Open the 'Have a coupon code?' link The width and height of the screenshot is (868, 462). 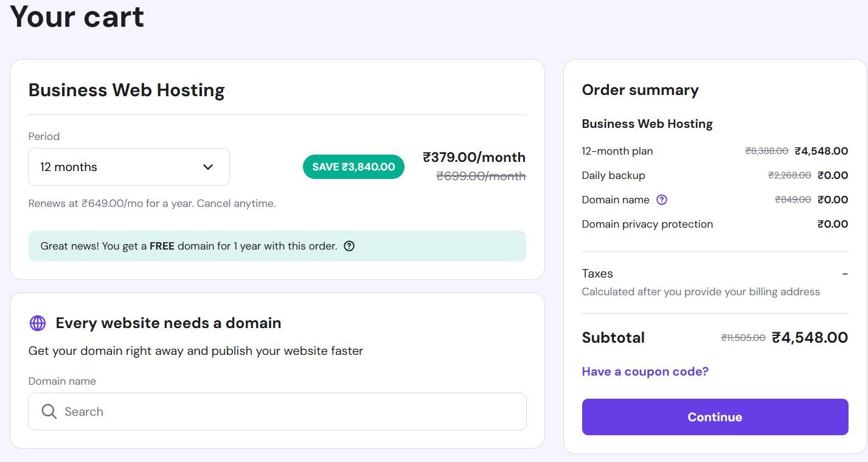[645, 371]
